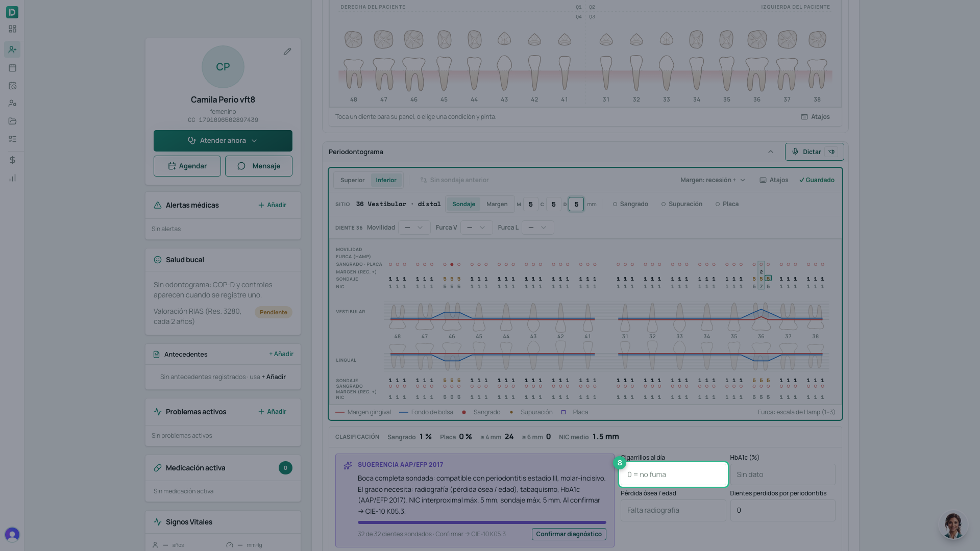
Task: Click the assistant avatar chat bubble
Action: click(x=953, y=525)
